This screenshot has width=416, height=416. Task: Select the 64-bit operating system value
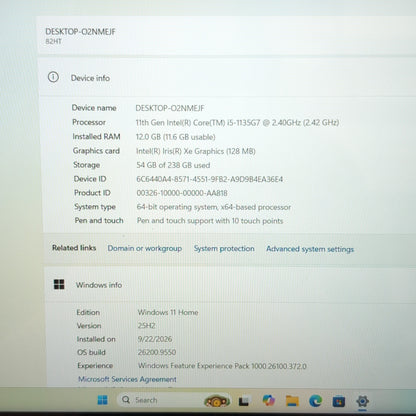coord(214,207)
